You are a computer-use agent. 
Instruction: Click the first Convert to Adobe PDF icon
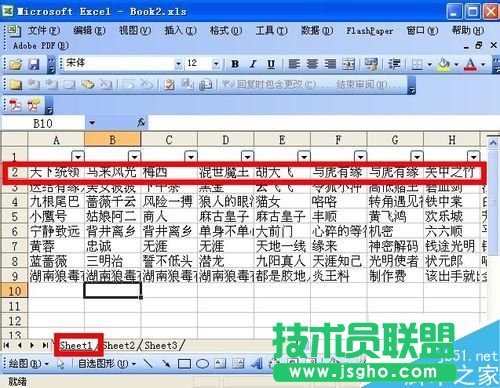15,105
